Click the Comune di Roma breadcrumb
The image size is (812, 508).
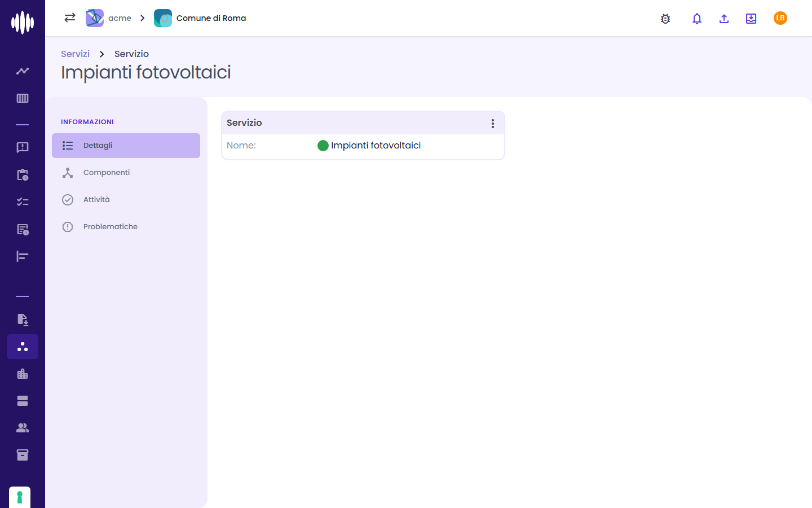(x=211, y=18)
